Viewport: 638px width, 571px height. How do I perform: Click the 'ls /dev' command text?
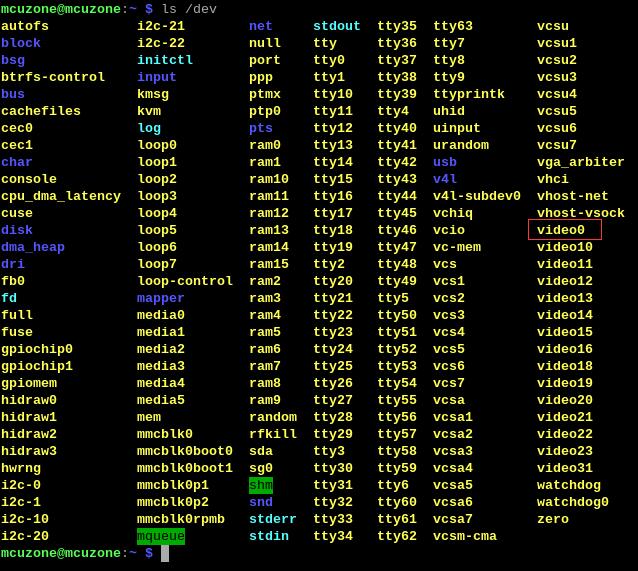pyautogui.click(x=189, y=9)
